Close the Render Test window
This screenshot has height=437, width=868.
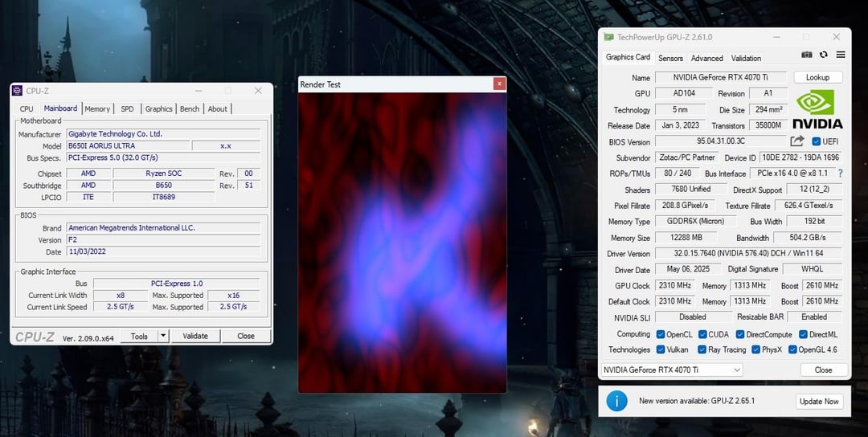tap(499, 84)
